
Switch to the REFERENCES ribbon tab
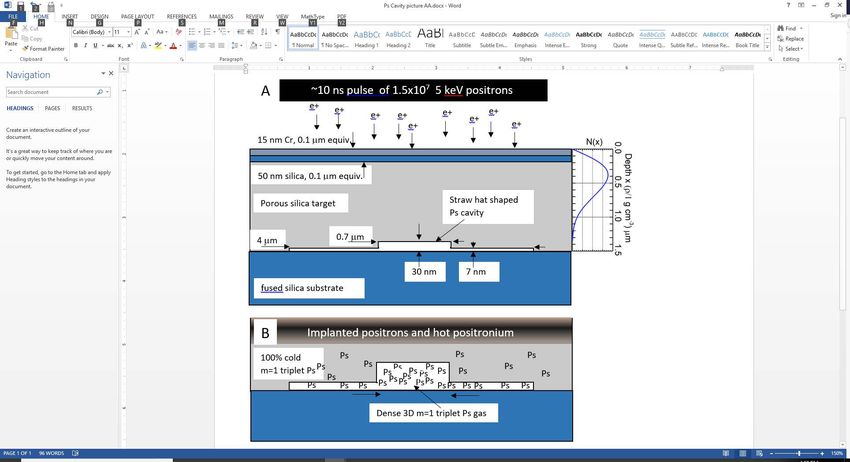182,17
